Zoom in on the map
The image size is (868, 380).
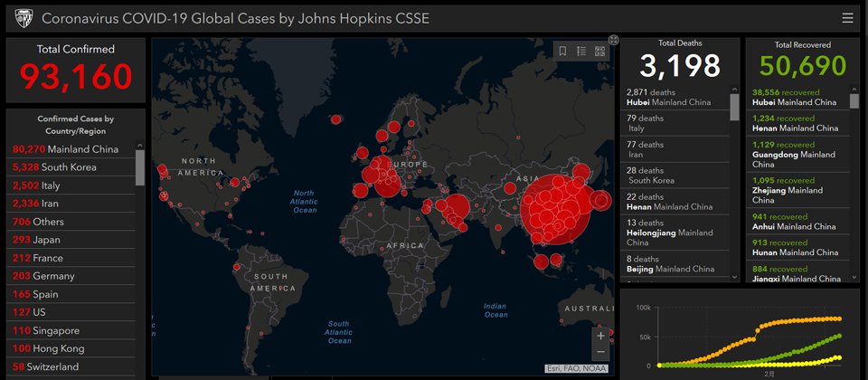coord(600,336)
